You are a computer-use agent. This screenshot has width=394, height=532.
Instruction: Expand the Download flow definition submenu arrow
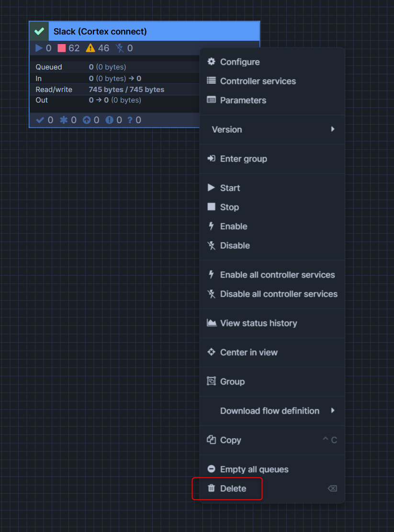pos(332,411)
